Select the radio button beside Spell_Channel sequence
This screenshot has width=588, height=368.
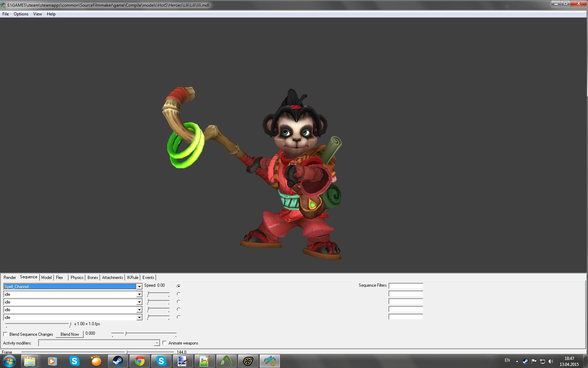tap(178, 286)
